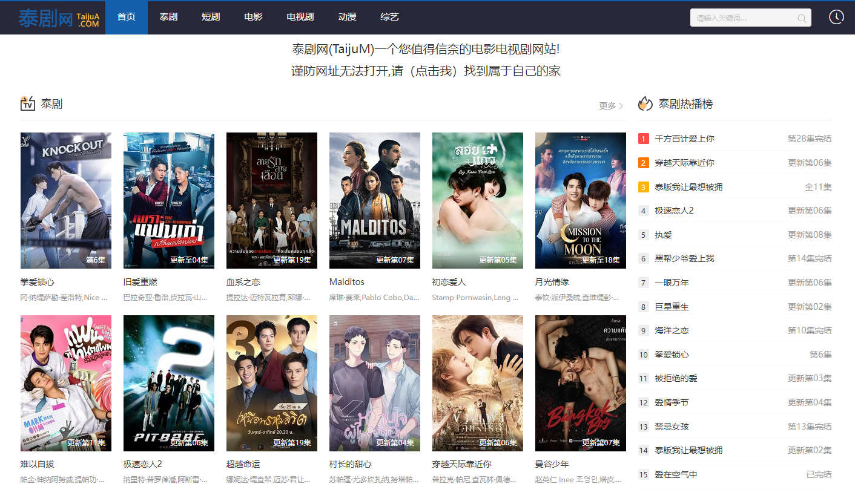Open the 泰剧 navigation tab
The width and height of the screenshot is (855, 504).
169,17
